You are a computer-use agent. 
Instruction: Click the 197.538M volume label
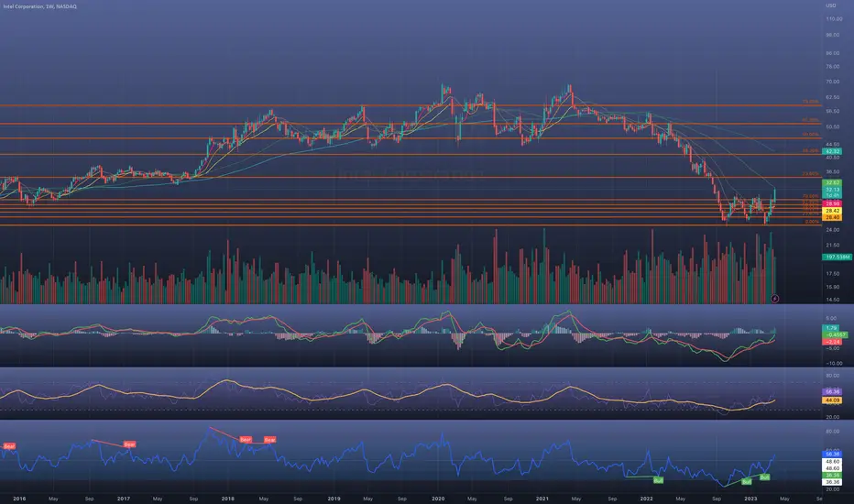(x=837, y=257)
